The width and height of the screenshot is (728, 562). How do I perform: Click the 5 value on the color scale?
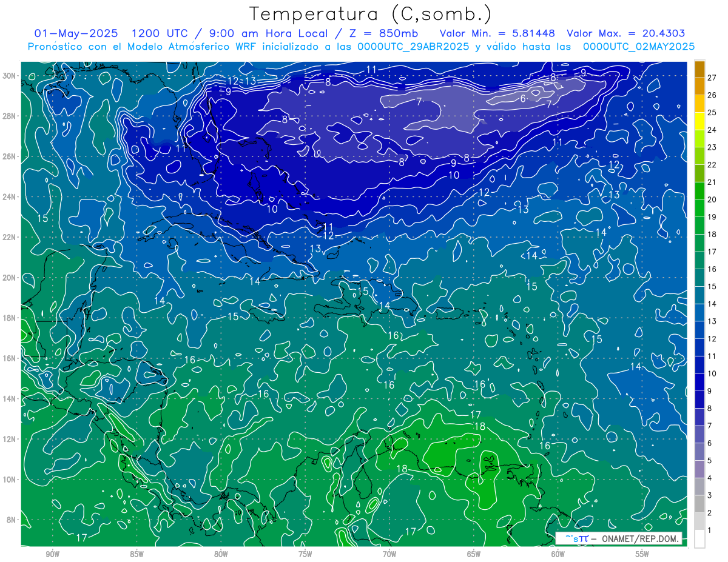(710, 461)
